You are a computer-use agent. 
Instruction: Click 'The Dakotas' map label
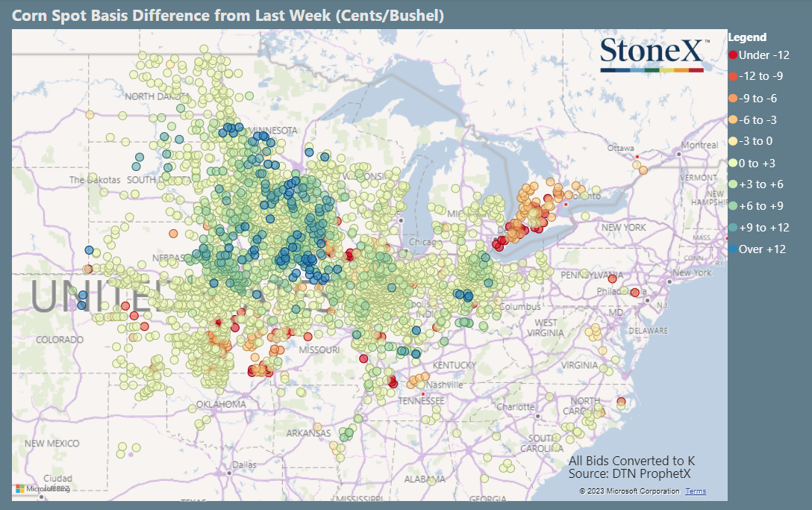click(x=95, y=180)
